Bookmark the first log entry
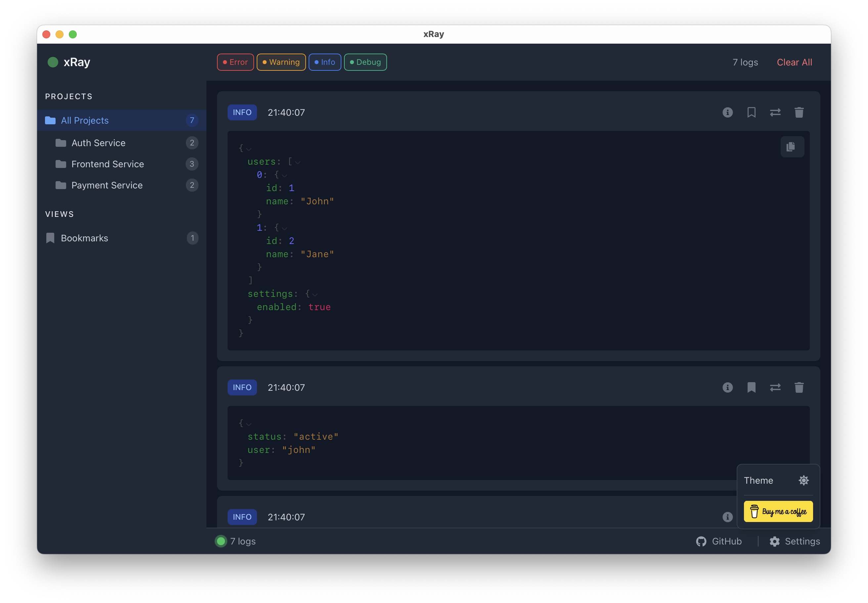 point(751,113)
